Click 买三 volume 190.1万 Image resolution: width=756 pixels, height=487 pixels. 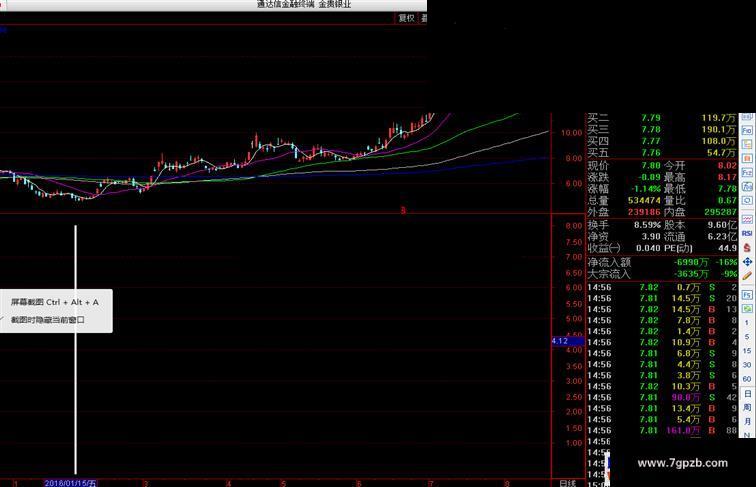[719, 129]
